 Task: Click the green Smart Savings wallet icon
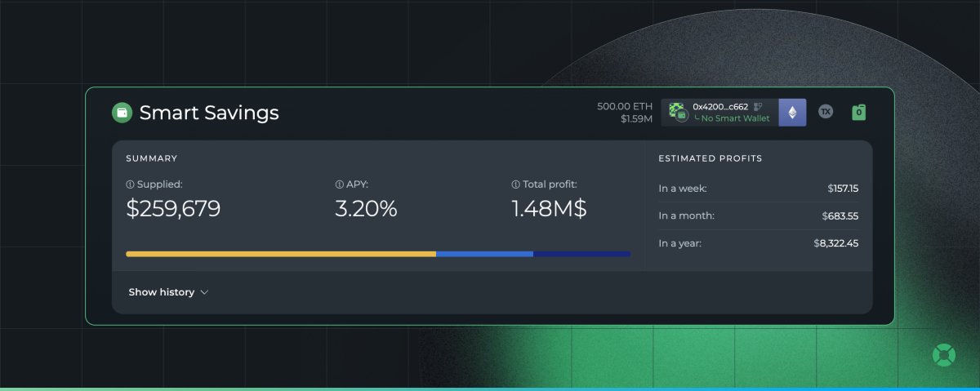point(122,113)
